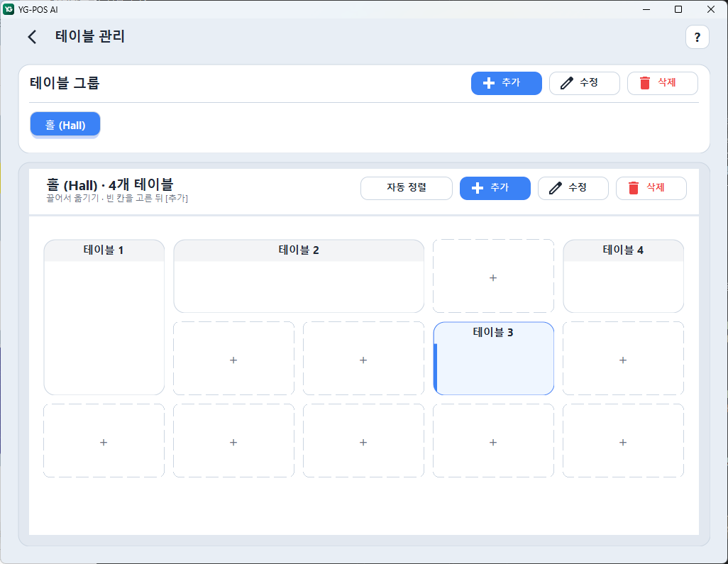Select the 홀 (Hall) group tab
Screen dimensions: 728x564
point(65,125)
